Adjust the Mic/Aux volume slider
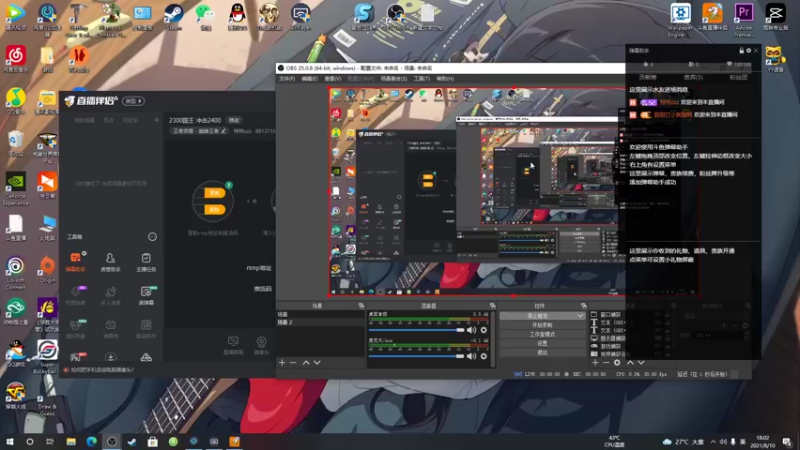Viewport: 800px width, 450px height. tap(416, 356)
